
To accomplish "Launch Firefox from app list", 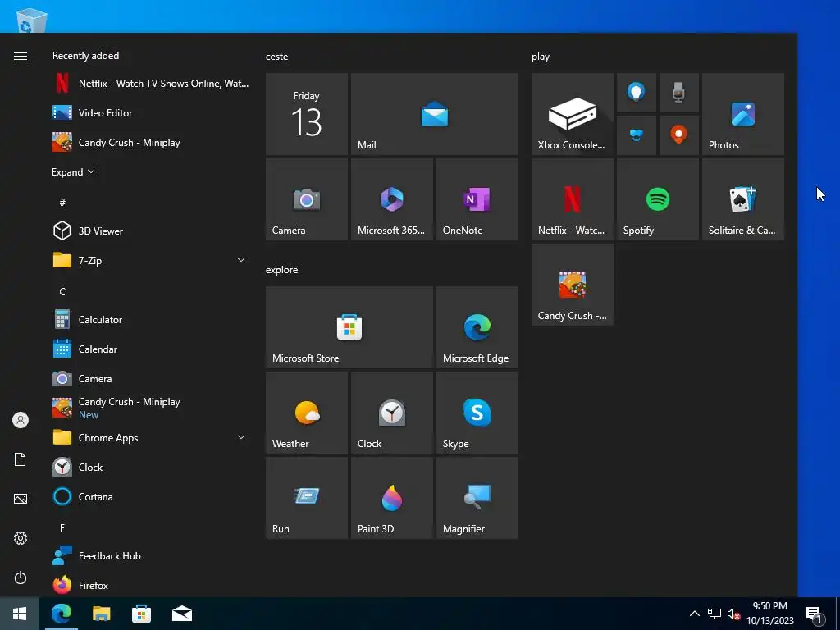I will [150, 585].
